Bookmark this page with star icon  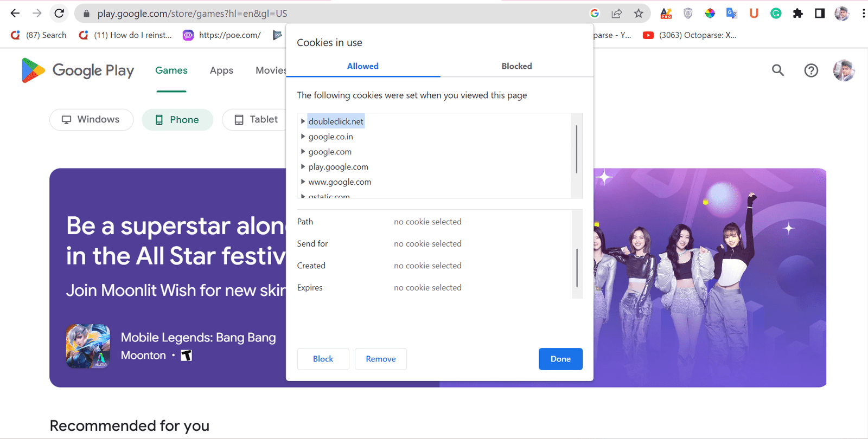[x=639, y=14]
